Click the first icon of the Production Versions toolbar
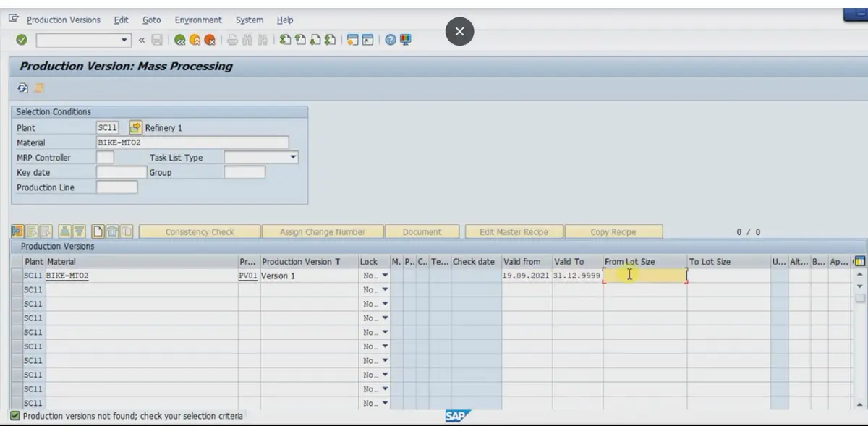The height and width of the screenshot is (434, 868). click(x=17, y=232)
